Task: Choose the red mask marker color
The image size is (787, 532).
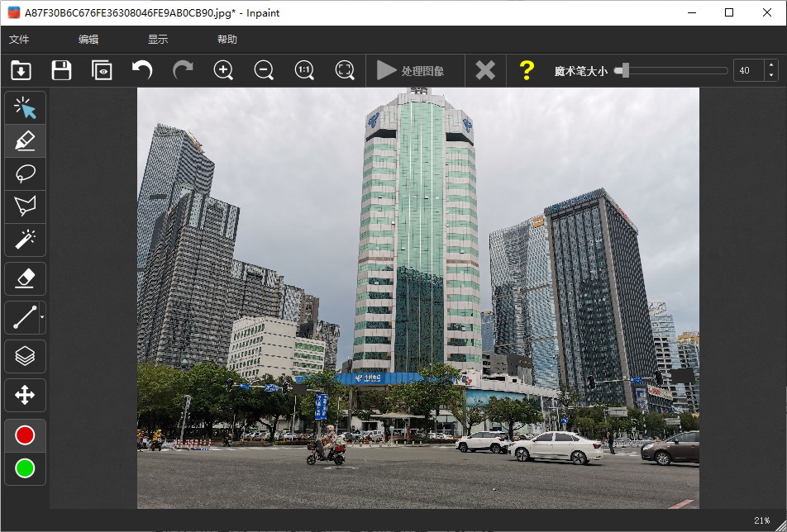Action: 25,435
